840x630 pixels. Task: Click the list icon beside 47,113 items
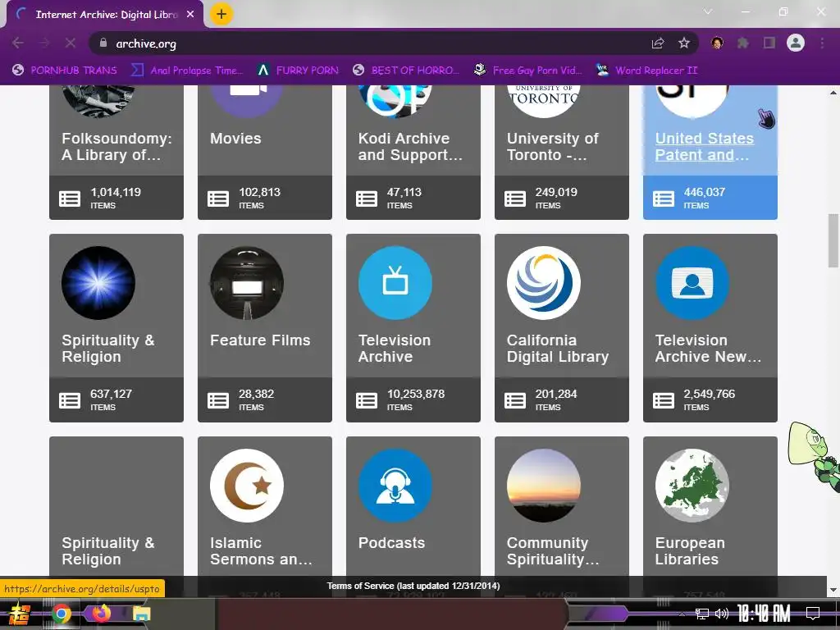pyautogui.click(x=367, y=199)
